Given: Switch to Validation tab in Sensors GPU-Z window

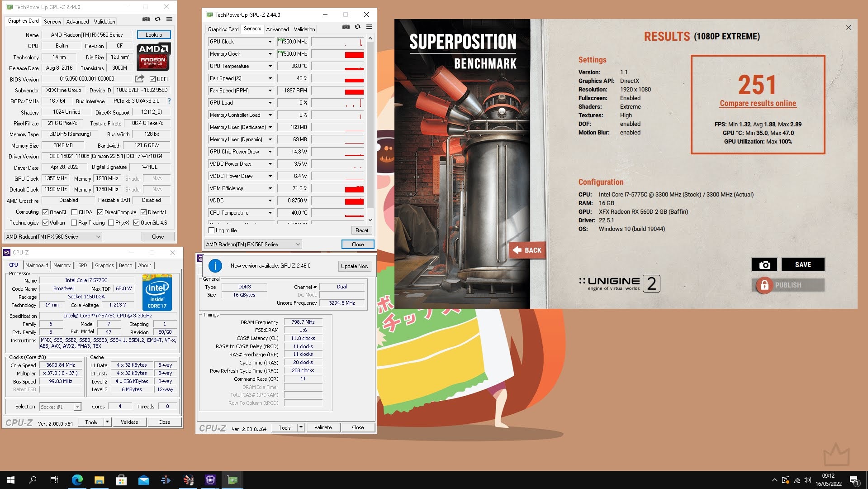Looking at the screenshot, I should pyautogui.click(x=304, y=29).
